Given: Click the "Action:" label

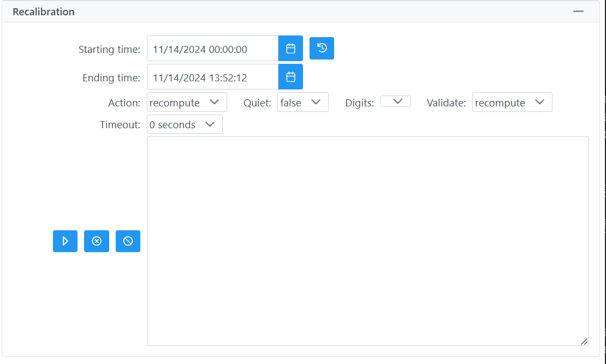Looking at the screenshot, I should point(124,103).
